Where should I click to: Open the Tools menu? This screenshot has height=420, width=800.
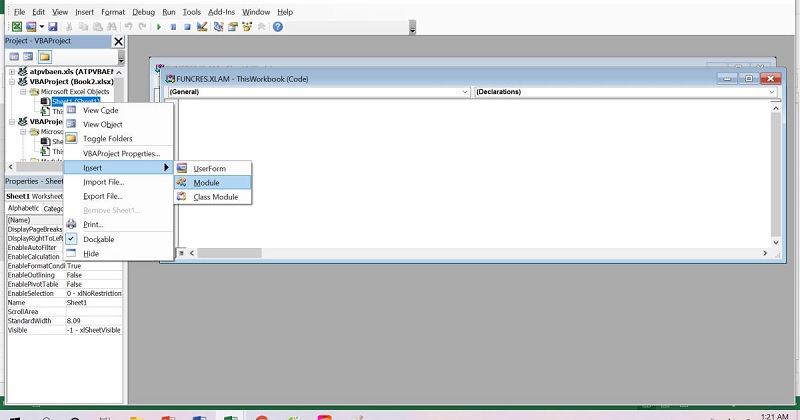coord(192,12)
